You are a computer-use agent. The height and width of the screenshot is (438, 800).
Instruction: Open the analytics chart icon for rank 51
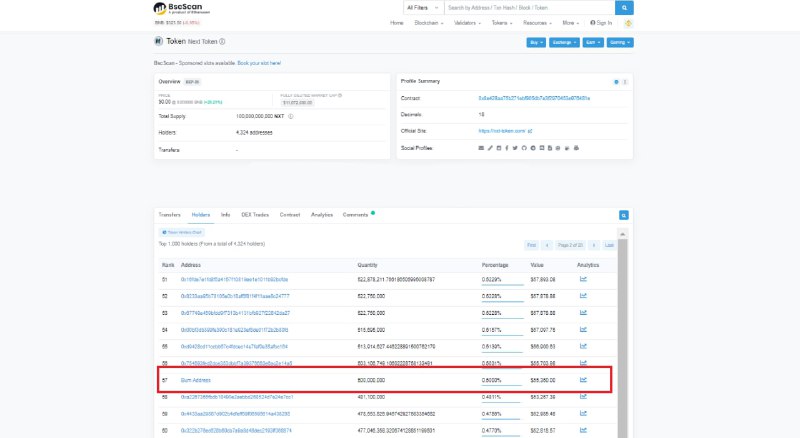583,279
